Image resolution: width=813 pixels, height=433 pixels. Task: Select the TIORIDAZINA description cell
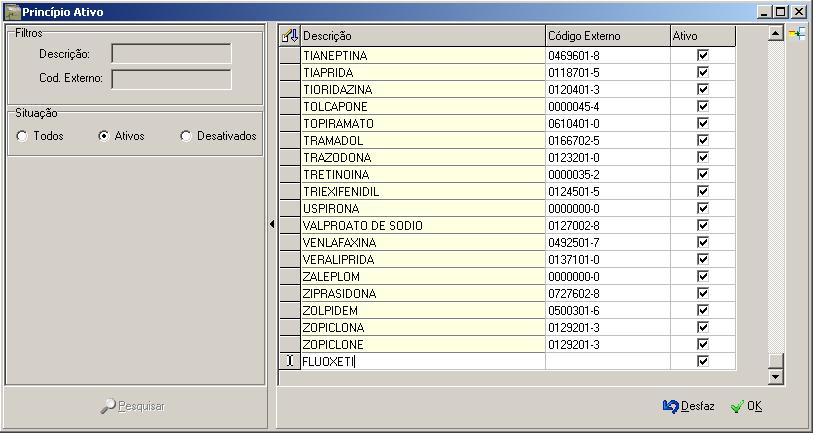(x=423, y=90)
